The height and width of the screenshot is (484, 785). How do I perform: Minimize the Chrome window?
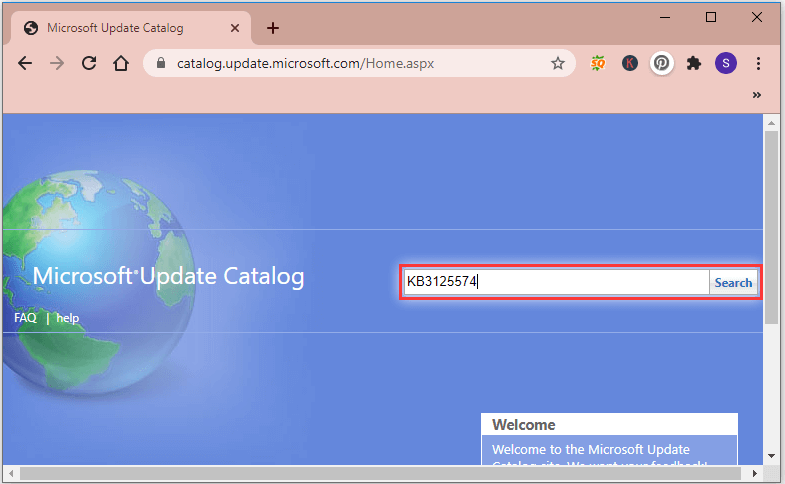[665, 18]
